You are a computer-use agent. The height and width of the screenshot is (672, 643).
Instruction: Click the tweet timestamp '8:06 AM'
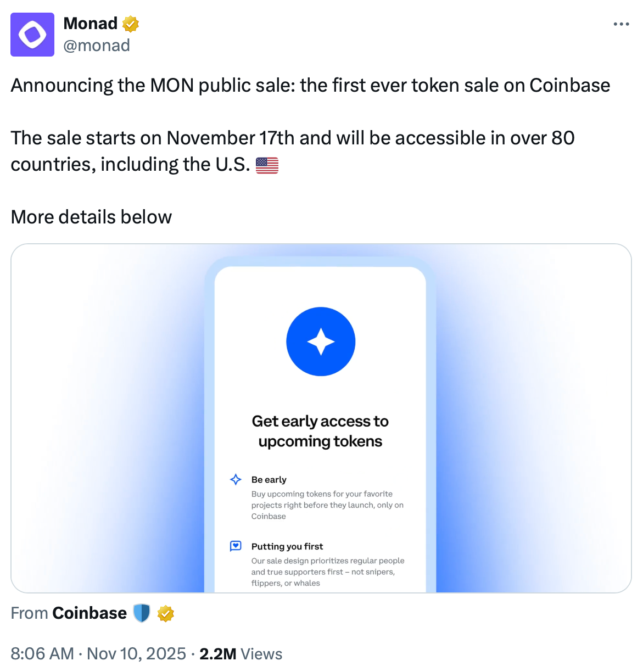(x=42, y=653)
